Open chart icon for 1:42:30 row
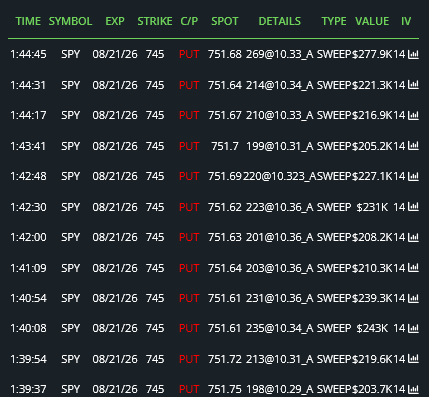Image resolution: width=429 pixels, height=397 pixels. [x=413, y=207]
